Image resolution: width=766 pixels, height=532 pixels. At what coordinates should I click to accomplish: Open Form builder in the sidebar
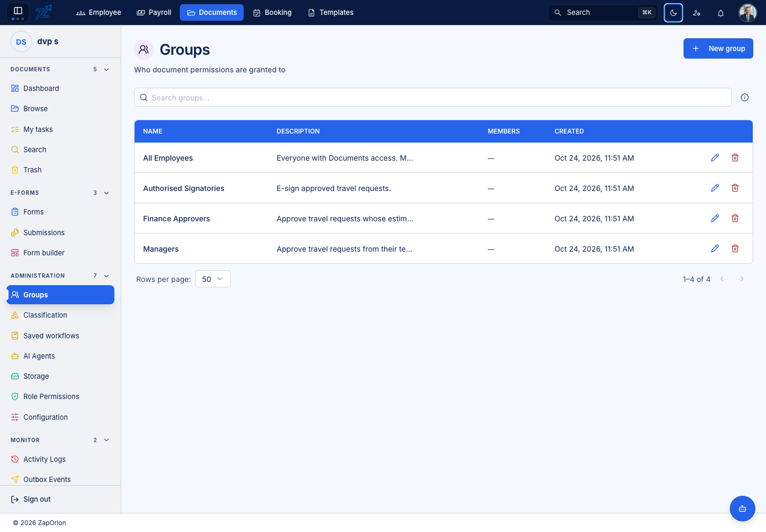pyautogui.click(x=60, y=253)
